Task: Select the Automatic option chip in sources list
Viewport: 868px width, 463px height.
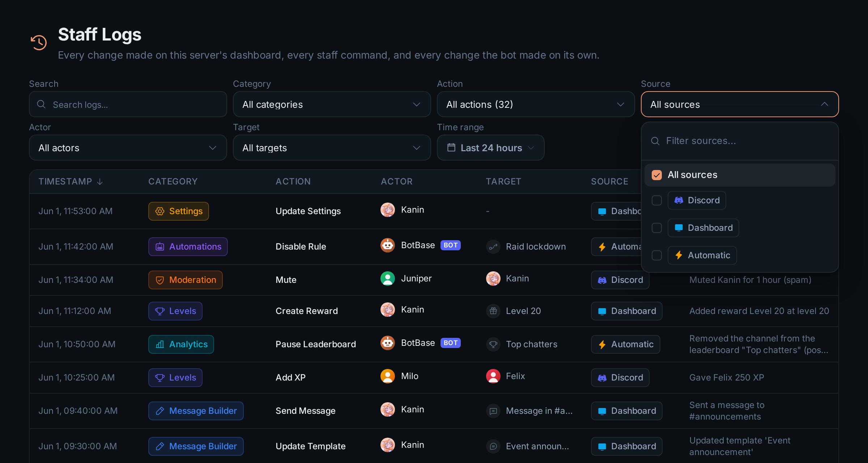Action: (702, 255)
